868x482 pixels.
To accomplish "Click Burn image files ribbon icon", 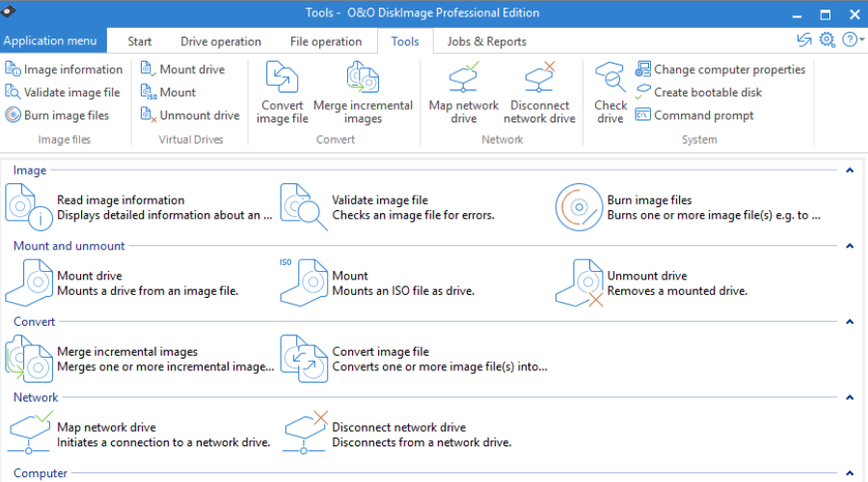I will click(x=13, y=115).
